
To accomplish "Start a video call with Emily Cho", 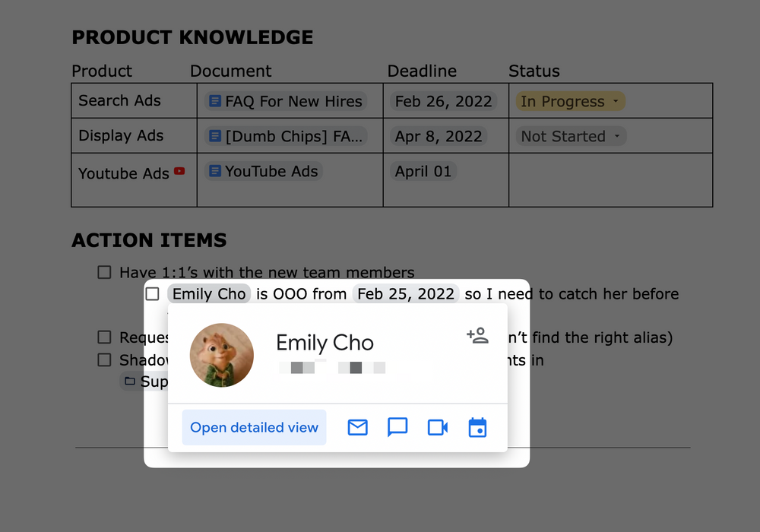I will pos(437,428).
